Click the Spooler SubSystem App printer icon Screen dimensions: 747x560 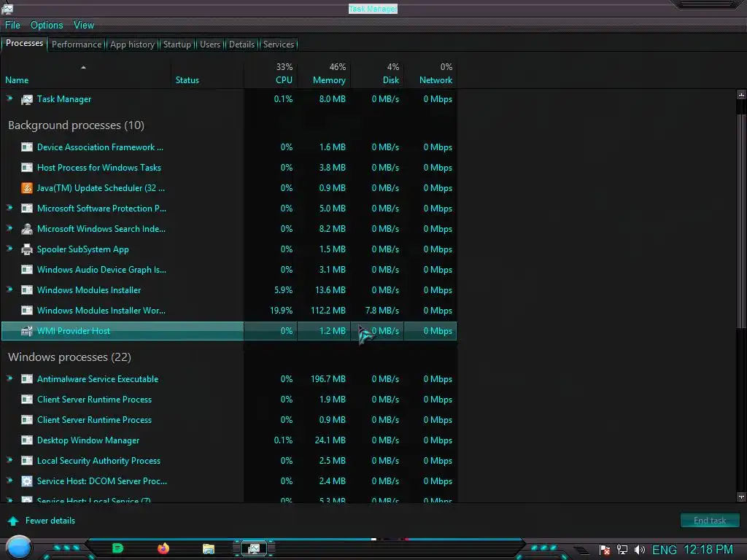(27, 249)
